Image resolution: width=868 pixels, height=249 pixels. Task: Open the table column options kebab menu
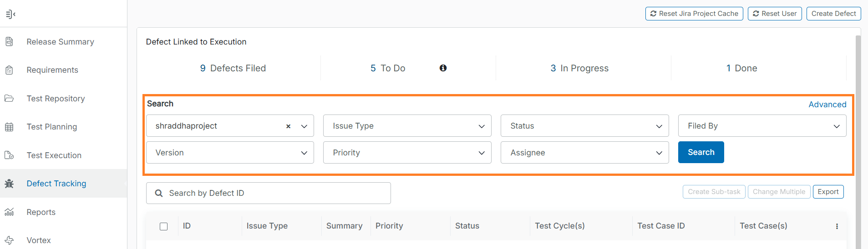(x=837, y=226)
